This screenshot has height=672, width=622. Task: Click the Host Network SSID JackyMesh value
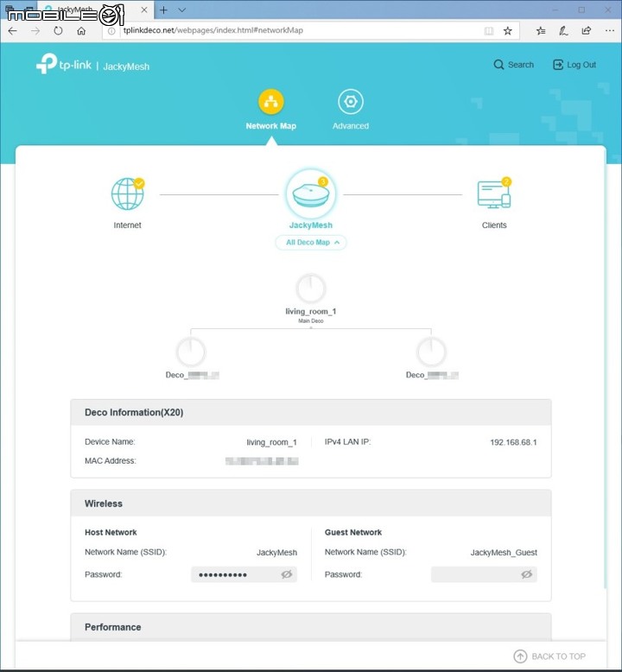[277, 553]
